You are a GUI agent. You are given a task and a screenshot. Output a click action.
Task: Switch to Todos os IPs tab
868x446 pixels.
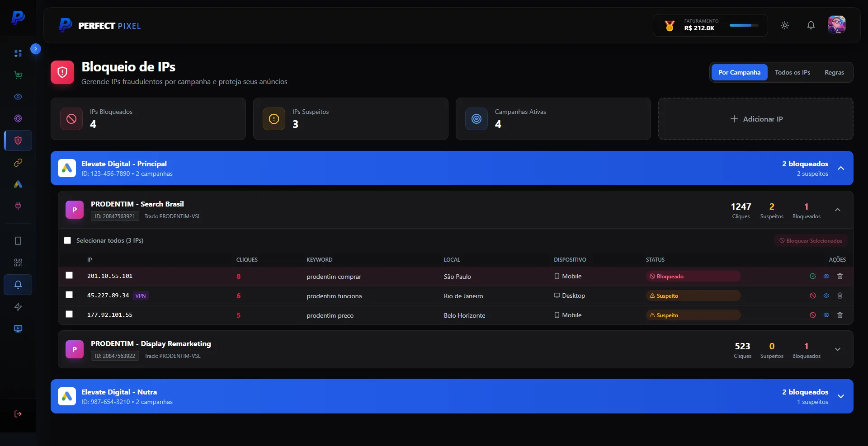[x=793, y=72]
